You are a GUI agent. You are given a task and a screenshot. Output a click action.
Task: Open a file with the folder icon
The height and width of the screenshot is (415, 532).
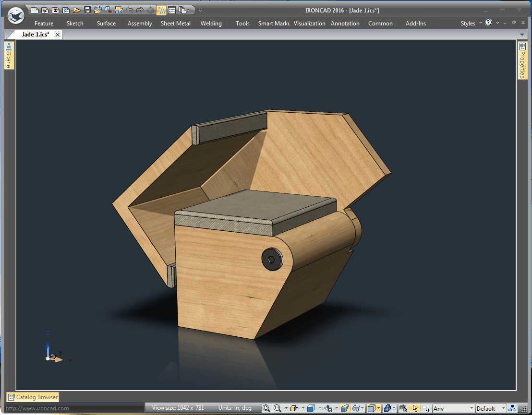point(77,10)
